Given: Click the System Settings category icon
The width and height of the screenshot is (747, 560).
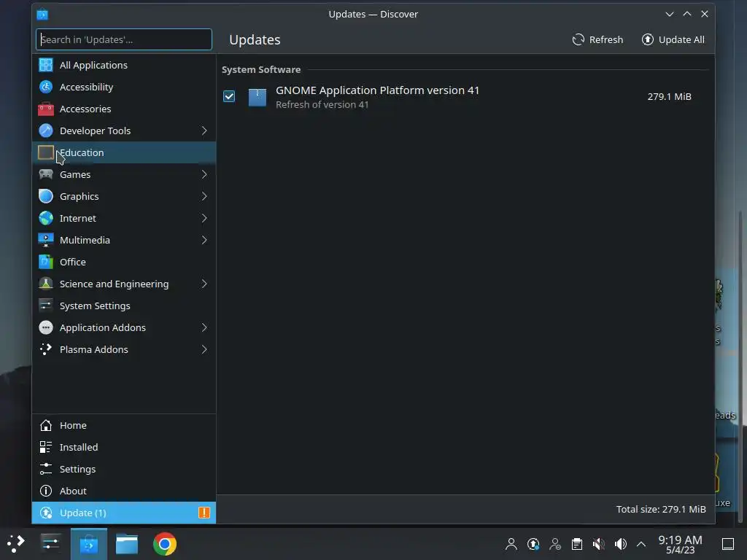Looking at the screenshot, I should click(46, 306).
